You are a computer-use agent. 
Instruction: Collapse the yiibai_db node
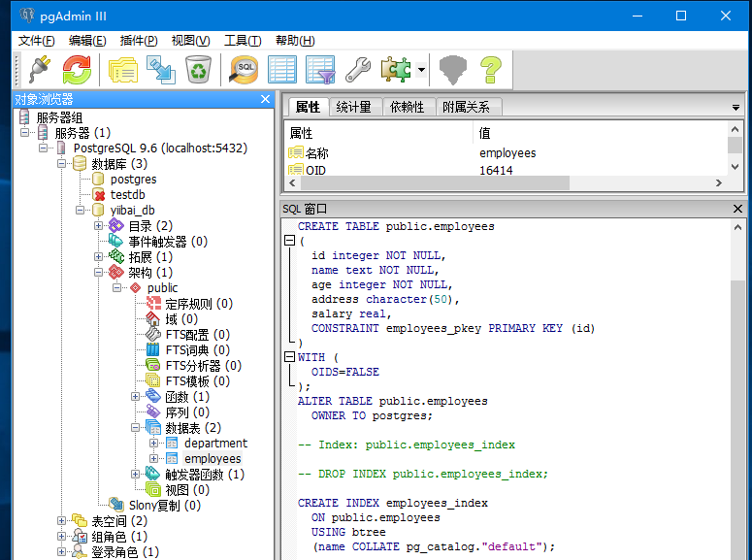(81, 211)
